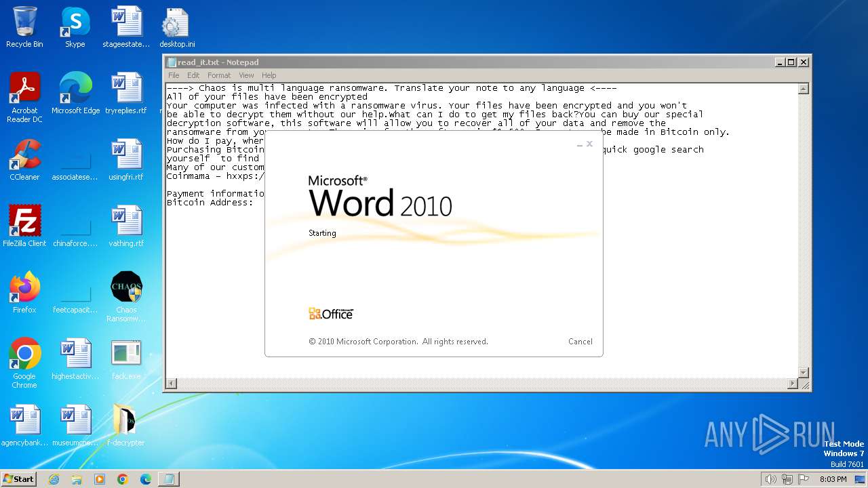The image size is (868, 488).
Task: Maximize the read_it.txt Notepad window
Action: [791, 62]
